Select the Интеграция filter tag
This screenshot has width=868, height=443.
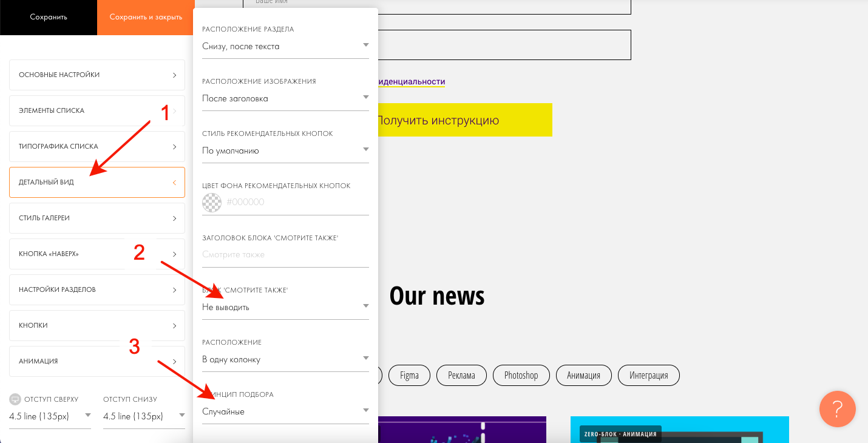648,375
